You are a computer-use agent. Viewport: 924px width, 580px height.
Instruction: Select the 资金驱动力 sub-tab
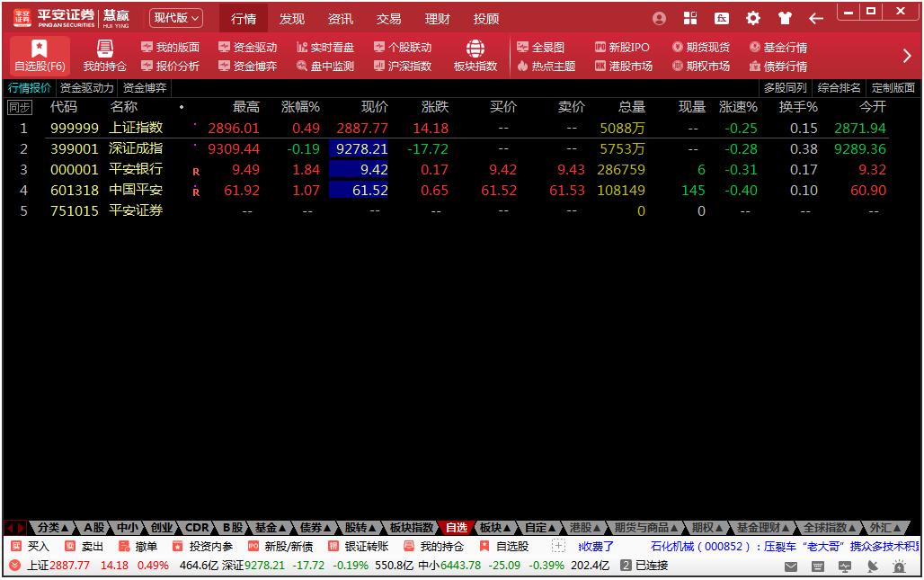(86, 88)
